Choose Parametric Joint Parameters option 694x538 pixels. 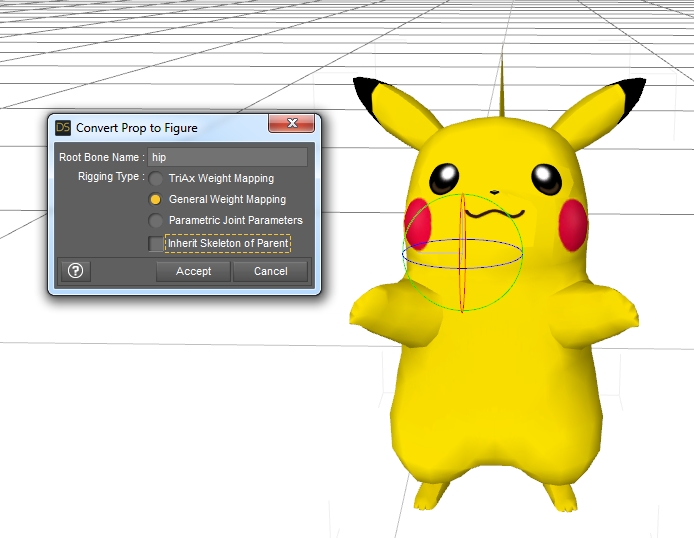point(155,220)
